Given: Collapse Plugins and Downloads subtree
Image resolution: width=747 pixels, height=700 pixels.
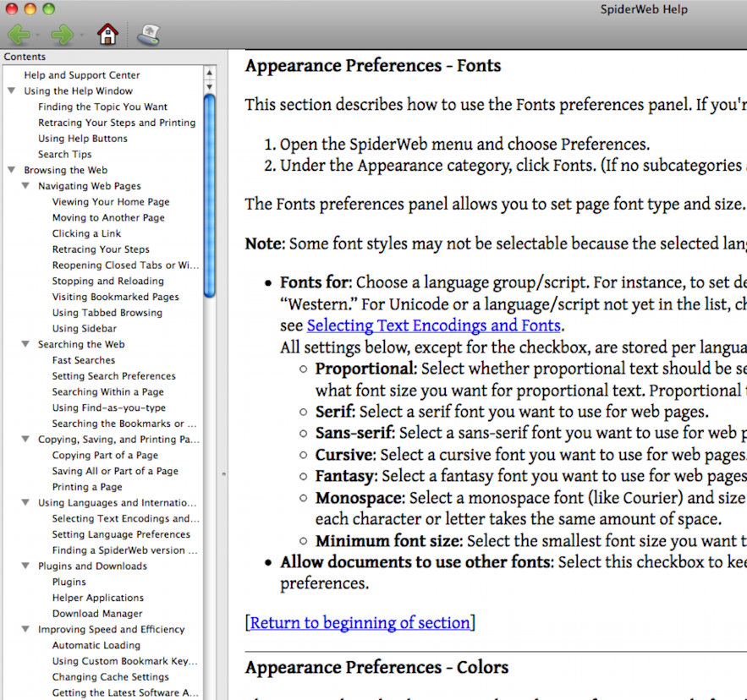Looking at the screenshot, I should point(25,566).
